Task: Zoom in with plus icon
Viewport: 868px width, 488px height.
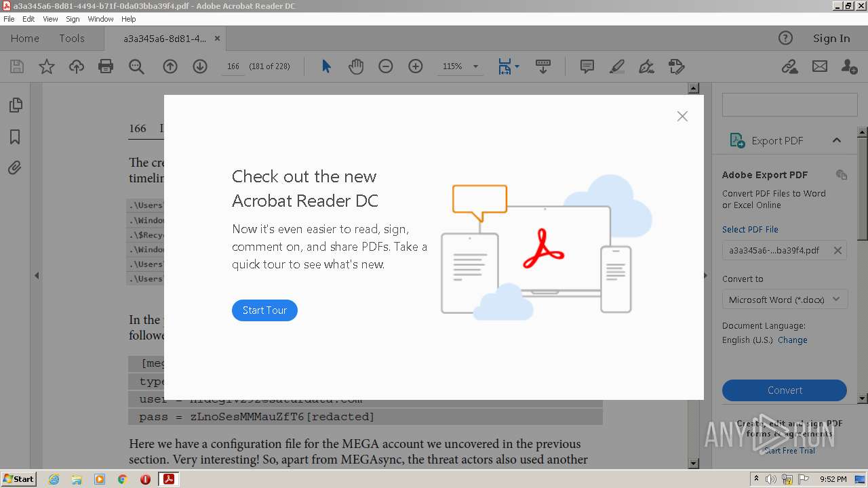Action: 416,66
